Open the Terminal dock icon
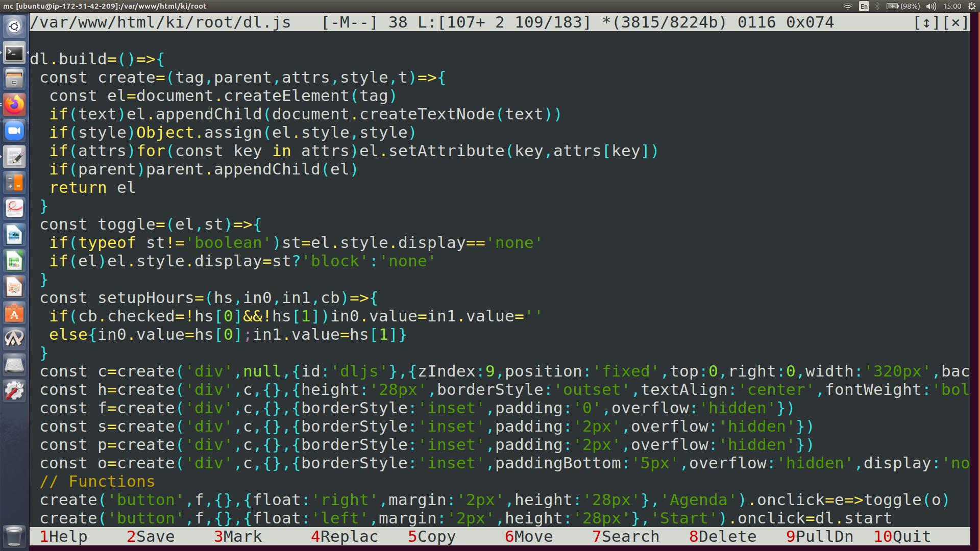The height and width of the screenshot is (551, 980). (14, 53)
